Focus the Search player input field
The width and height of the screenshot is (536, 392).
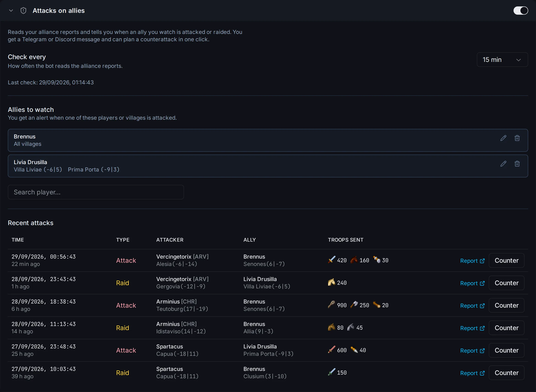96,192
